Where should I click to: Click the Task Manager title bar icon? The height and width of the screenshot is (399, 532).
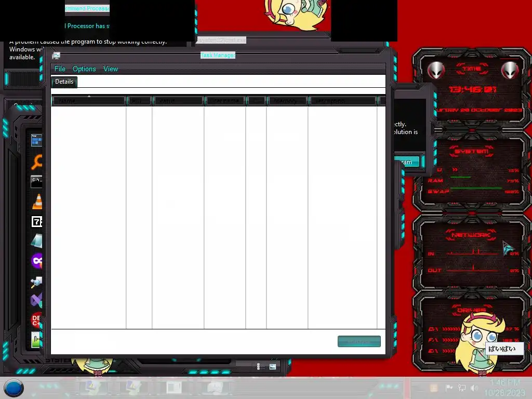tap(56, 56)
